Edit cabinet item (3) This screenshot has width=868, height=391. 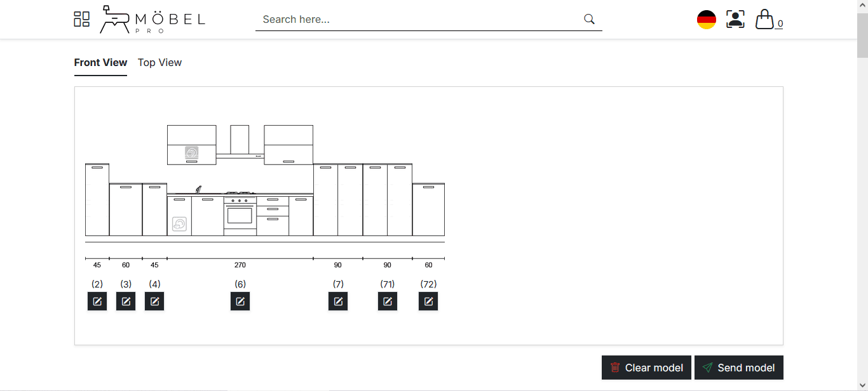tap(126, 301)
